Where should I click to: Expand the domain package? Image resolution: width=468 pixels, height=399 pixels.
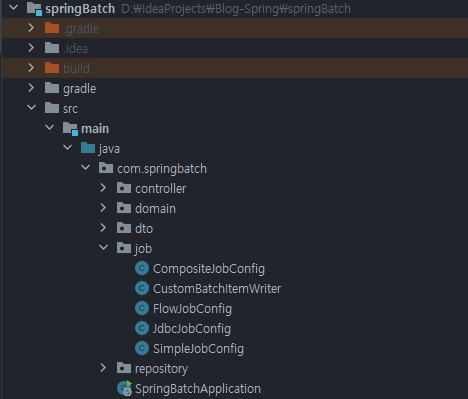click(103, 208)
